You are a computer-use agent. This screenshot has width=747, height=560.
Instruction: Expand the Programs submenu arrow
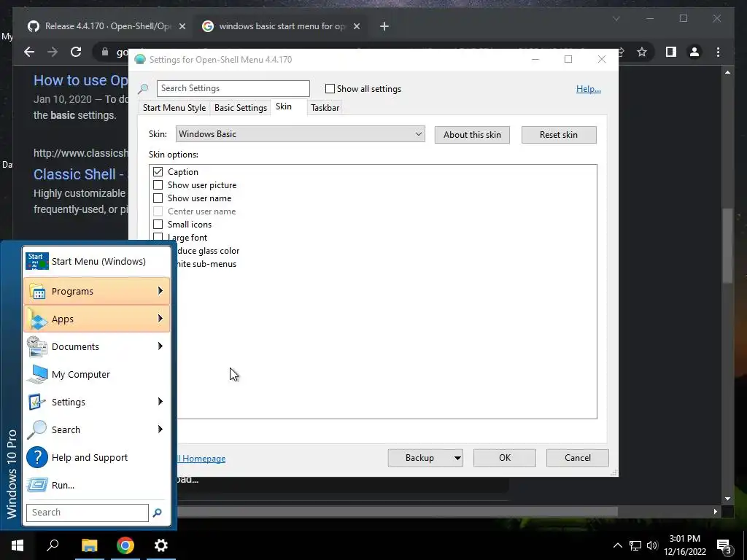tap(160, 290)
